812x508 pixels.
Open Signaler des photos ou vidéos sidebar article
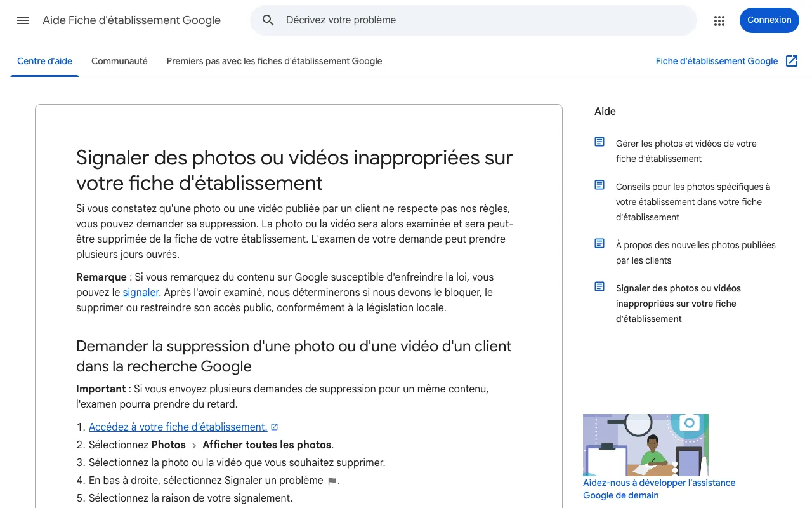pos(678,304)
